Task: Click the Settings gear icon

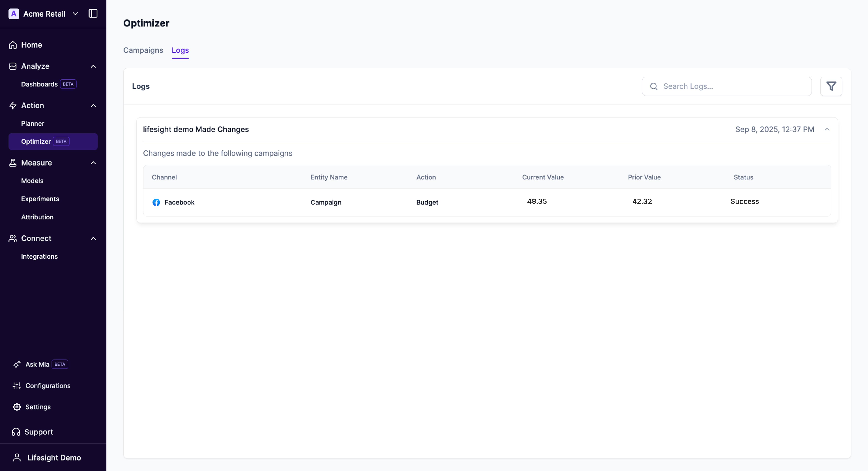Action: (17, 407)
